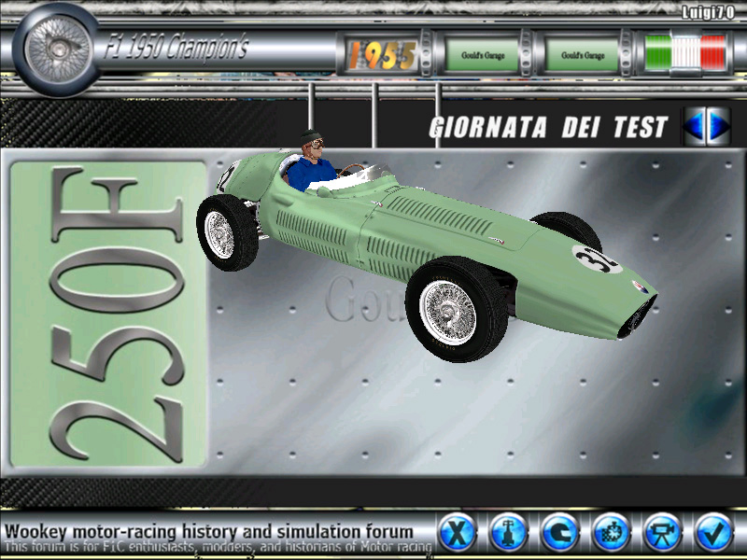Click the video camera replay icon
Viewport: 747px width, 560px height.
[x=663, y=532]
